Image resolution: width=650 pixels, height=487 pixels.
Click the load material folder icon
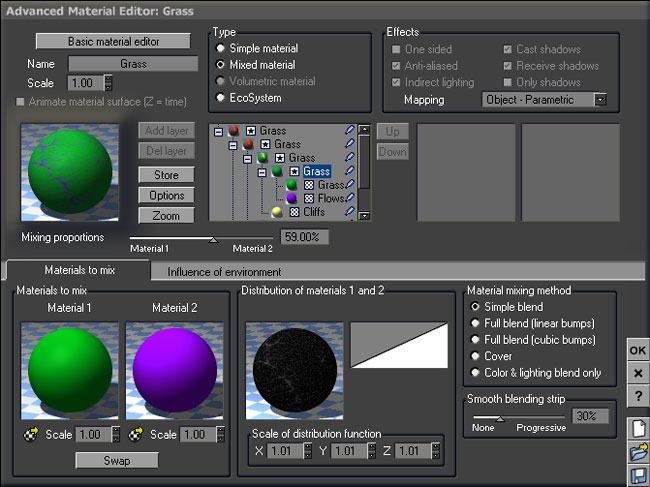[637, 450]
